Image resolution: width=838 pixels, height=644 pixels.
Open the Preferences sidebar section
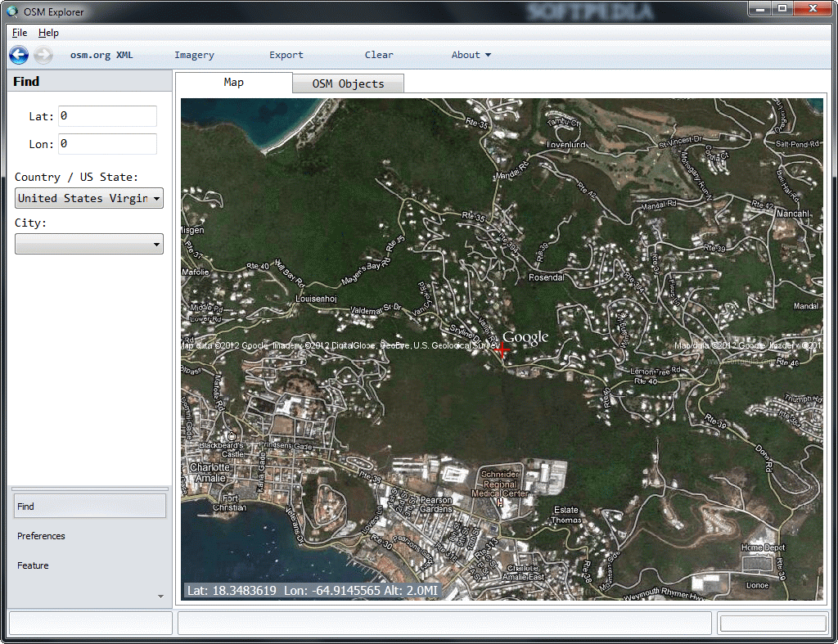point(41,536)
